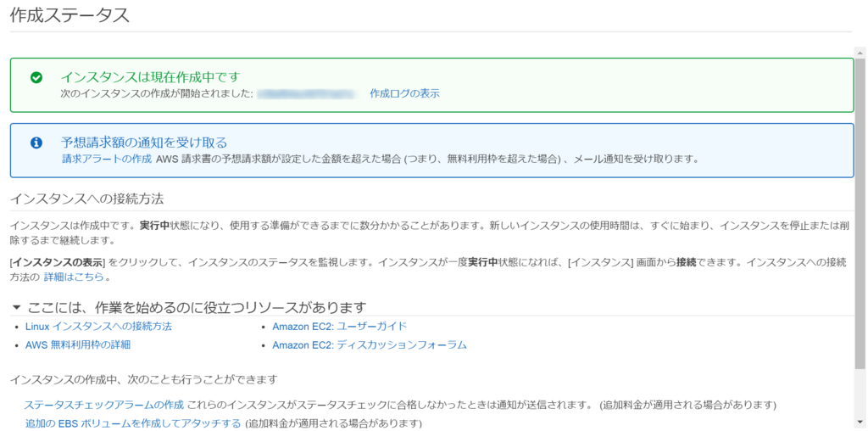The image size is (868, 431).
Task: Click the scrollbar down arrow
Action: coord(860,423)
